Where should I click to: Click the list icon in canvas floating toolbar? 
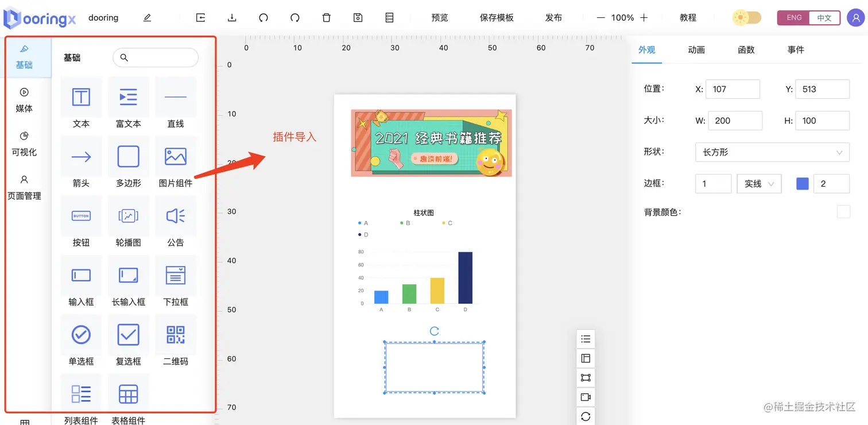(x=586, y=339)
